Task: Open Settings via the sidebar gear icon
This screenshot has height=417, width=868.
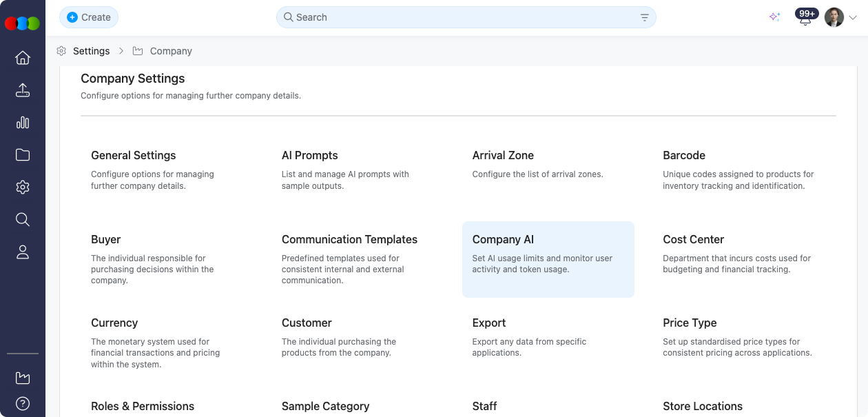Action: coord(23,187)
